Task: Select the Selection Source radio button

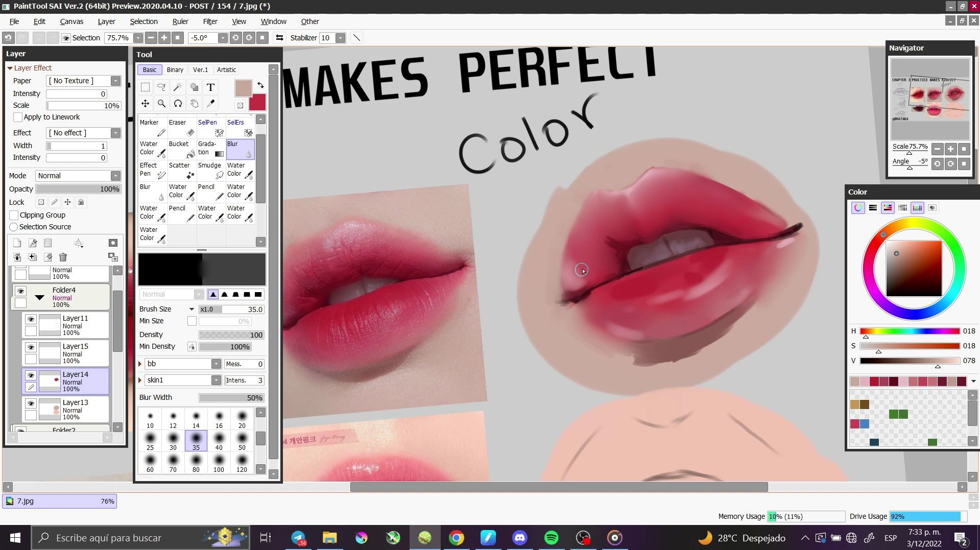Action: [14, 227]
